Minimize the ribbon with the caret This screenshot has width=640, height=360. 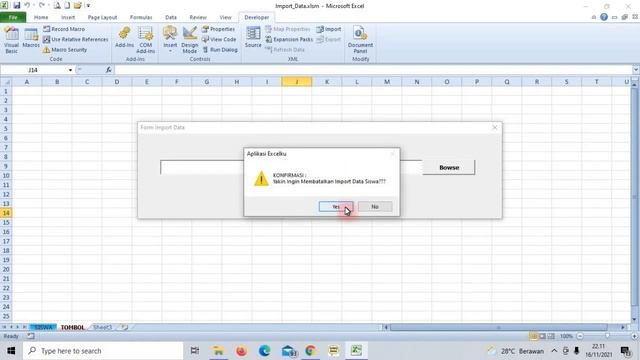click(594, 17)
